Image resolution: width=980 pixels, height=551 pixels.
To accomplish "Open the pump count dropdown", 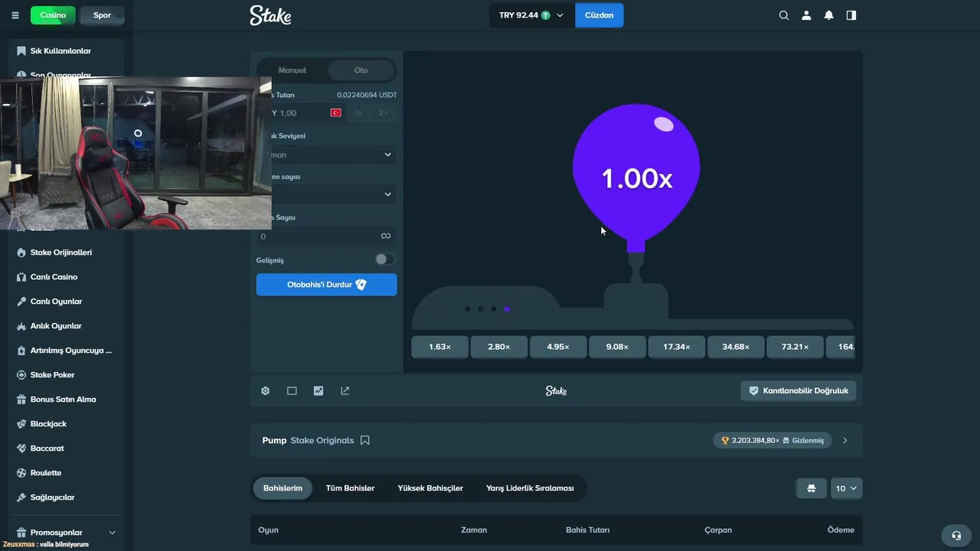I will [327, 194].
